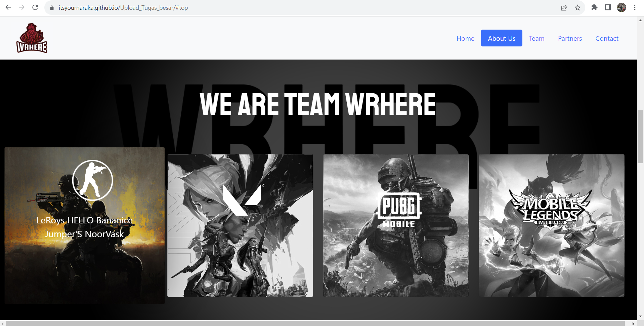Open the share page icon in address bar

[564, 7]
